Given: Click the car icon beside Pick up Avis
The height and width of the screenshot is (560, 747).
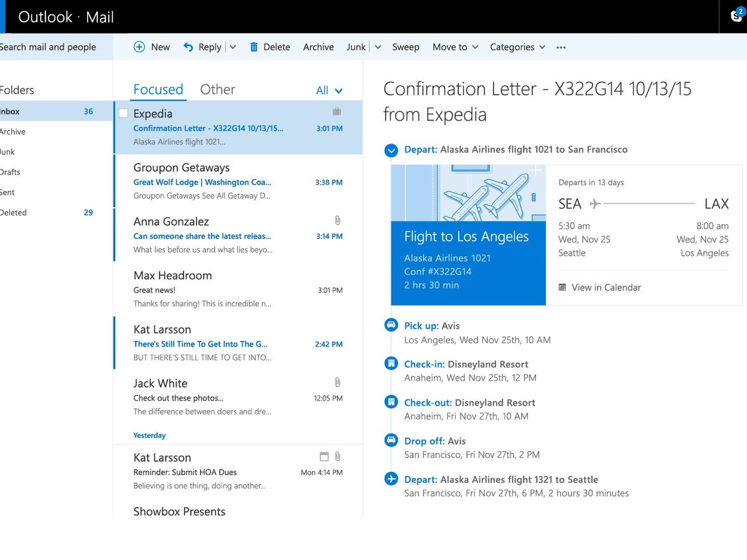Looking at the screenshot, I should [391, 325].
